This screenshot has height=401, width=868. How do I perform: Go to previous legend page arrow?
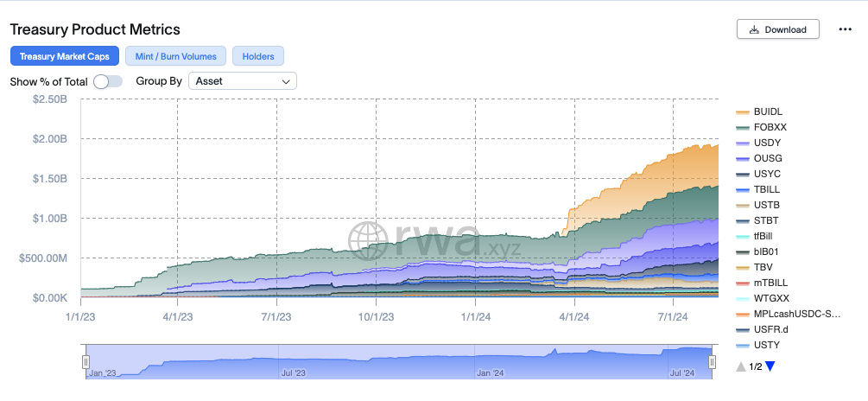(x=741, y=366)
